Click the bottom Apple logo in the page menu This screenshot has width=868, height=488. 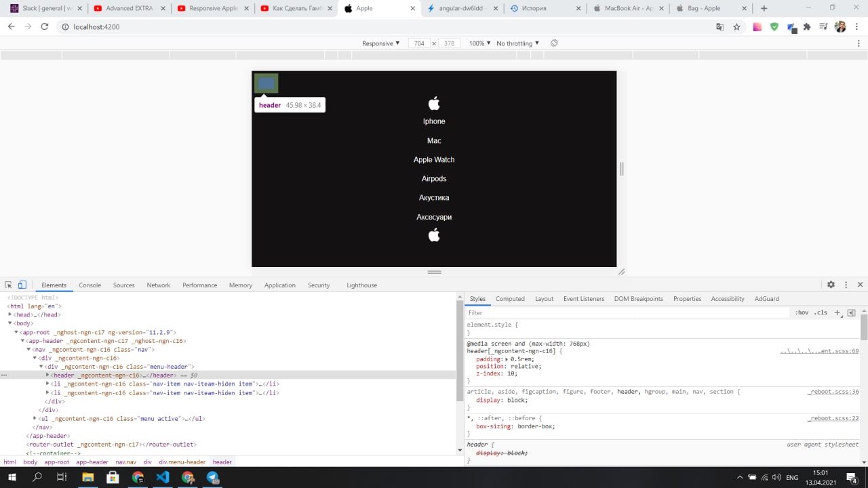(434, 235)
